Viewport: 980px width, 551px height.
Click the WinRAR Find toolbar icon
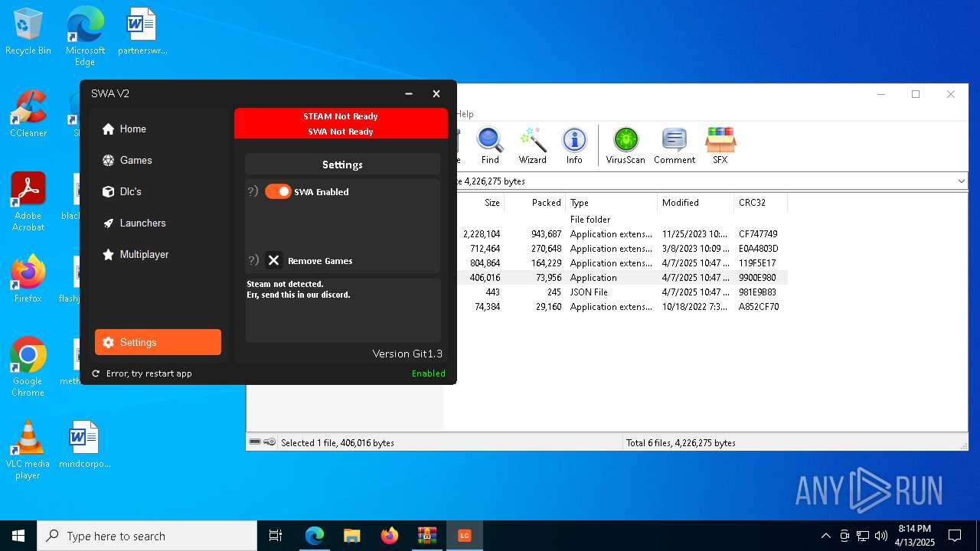(490, 145)
